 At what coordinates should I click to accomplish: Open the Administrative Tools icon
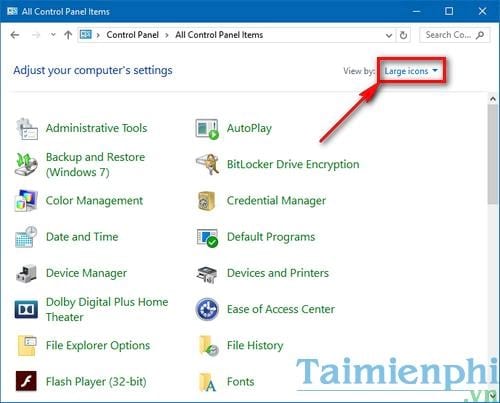pos(27,129)
